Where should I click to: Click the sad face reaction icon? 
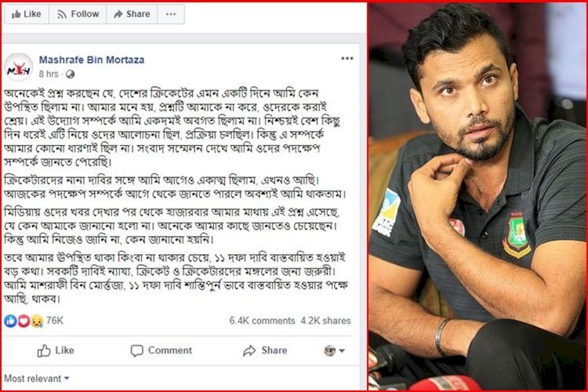[37, 321]
